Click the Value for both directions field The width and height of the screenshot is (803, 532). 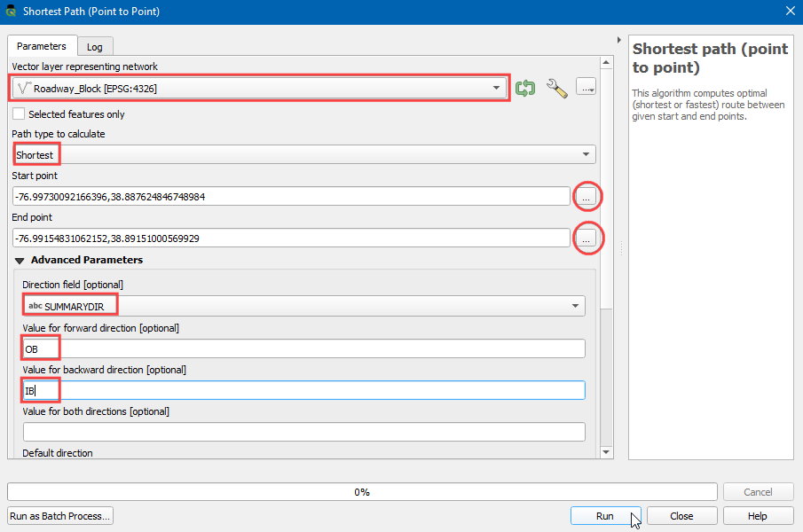click(303, 432)
